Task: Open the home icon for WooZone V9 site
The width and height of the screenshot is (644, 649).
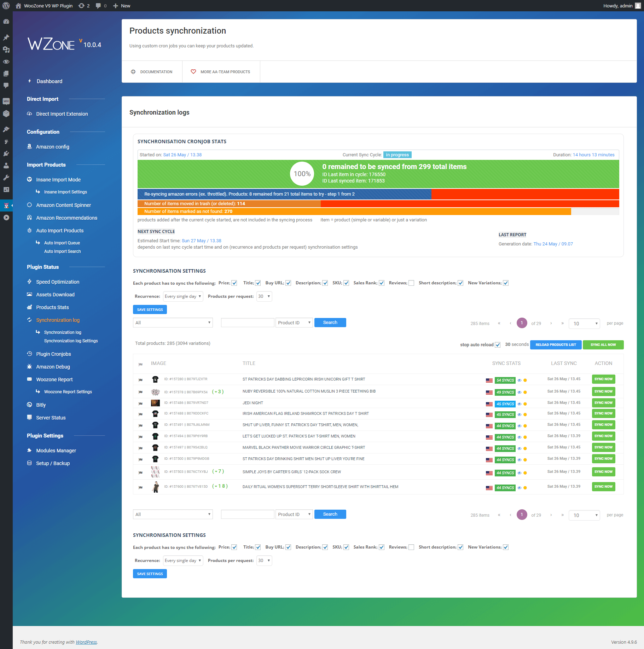Action: click(18, 6)
